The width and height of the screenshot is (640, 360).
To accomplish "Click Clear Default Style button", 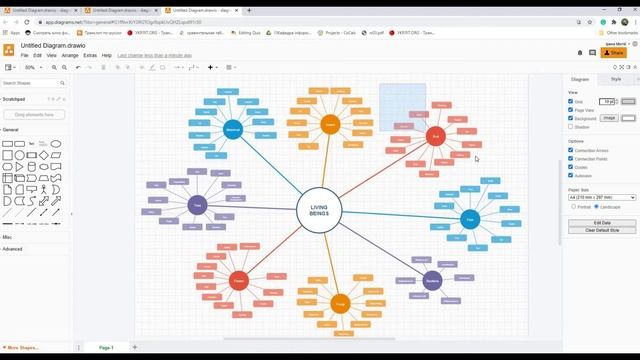I will click(x=602, y=231).
